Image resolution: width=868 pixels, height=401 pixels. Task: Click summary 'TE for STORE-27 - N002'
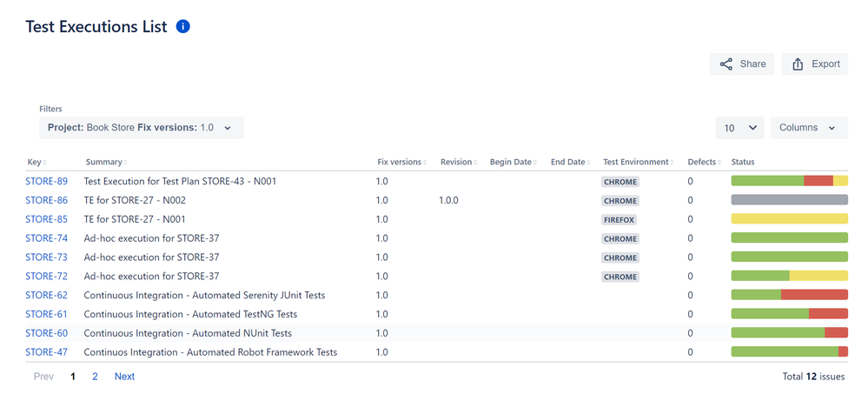135,200
